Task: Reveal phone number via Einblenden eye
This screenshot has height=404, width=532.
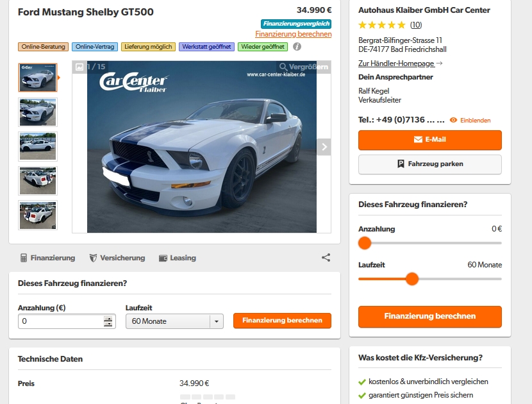Action: pos(470,120)
